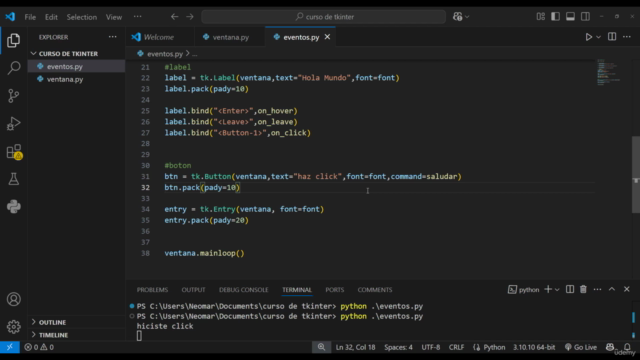Click the curso de tkinter search box
This screenshot has width=640, height=360.
(324, 17)
